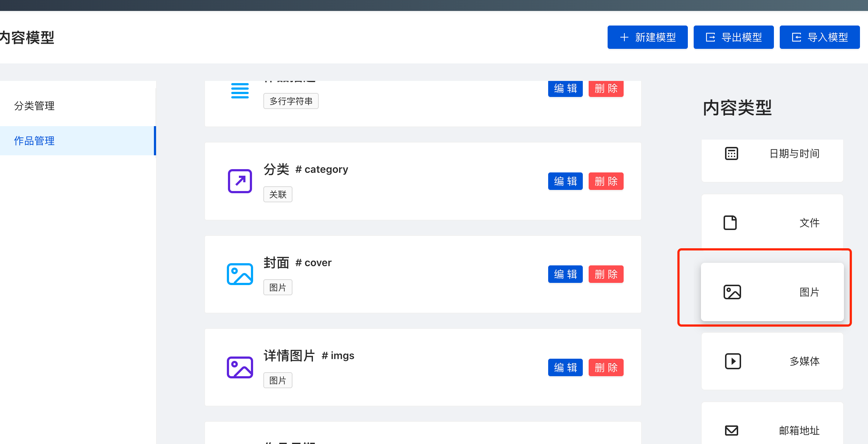Click the 图片 tag under cover
Viewport: 868px width, 444px height.
pyautogui.click(x=278, y=288)
